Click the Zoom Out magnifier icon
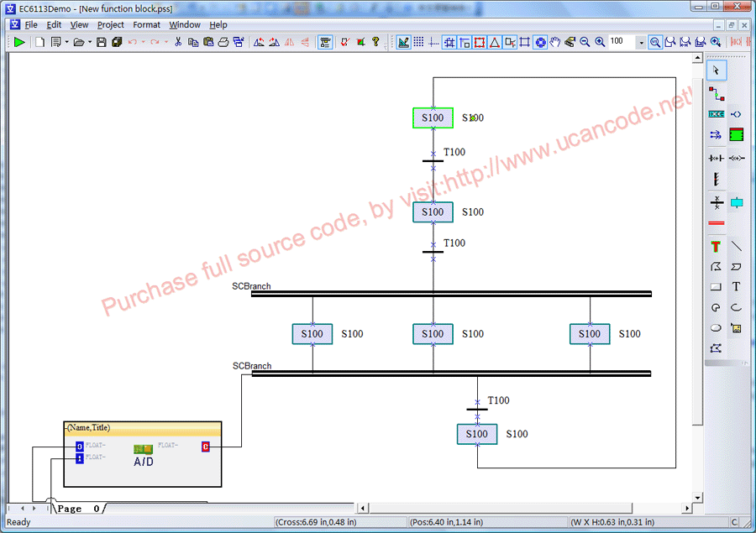756x533 pixels. (585, 42)
